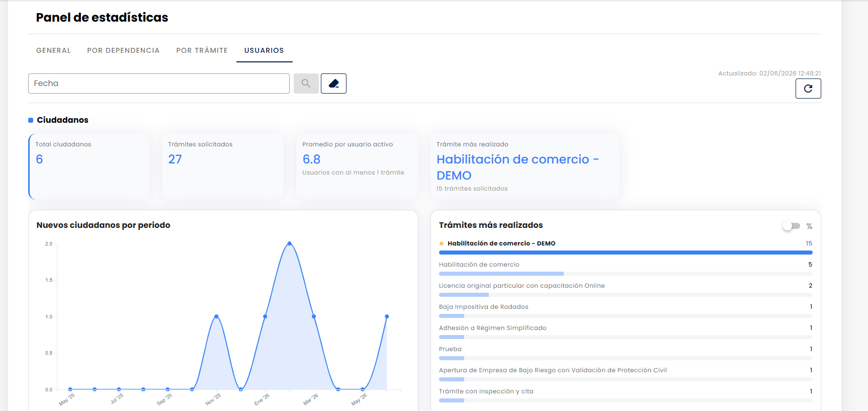Open the POR DEPENDENCIA tab

click(123, 50)
